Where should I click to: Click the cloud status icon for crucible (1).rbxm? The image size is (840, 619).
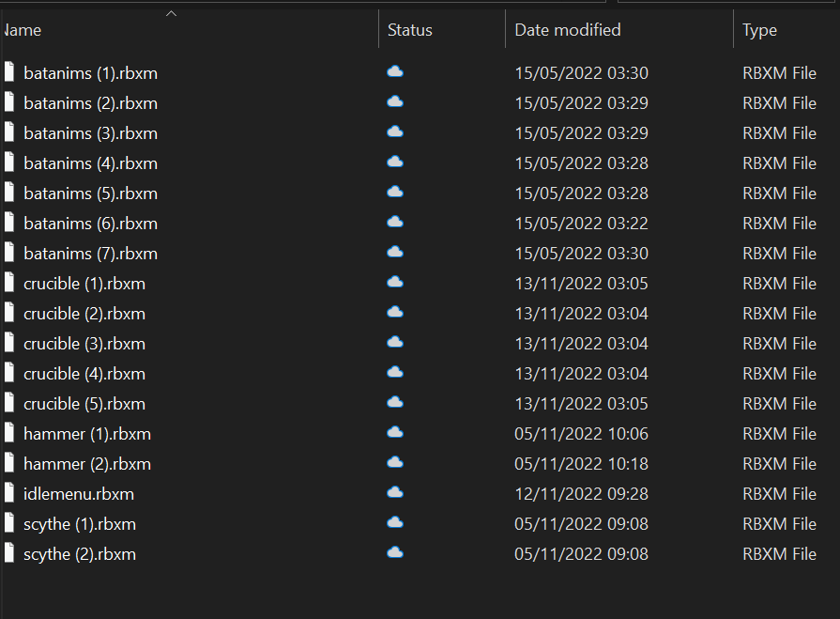tap(395, 282)
